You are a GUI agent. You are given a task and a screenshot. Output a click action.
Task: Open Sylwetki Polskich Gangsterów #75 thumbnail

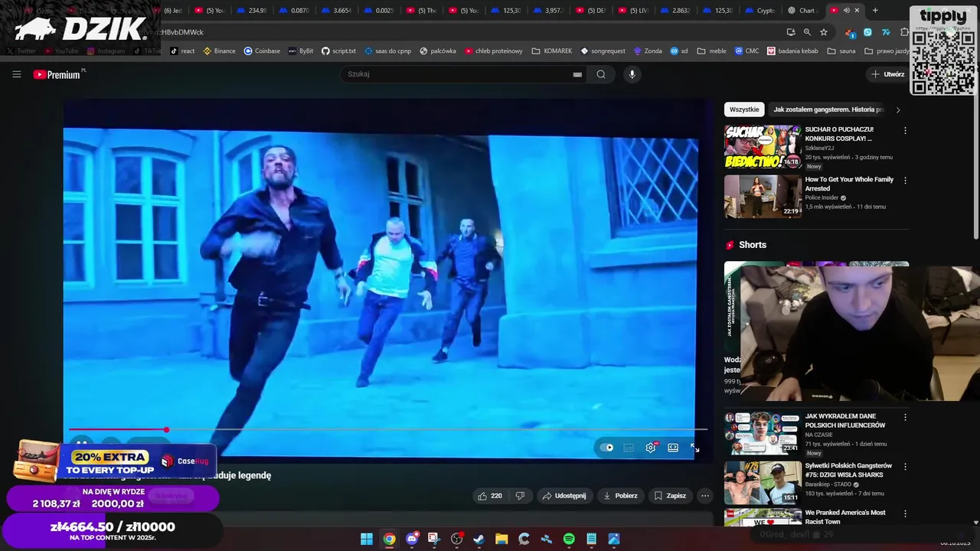point(763,482)
